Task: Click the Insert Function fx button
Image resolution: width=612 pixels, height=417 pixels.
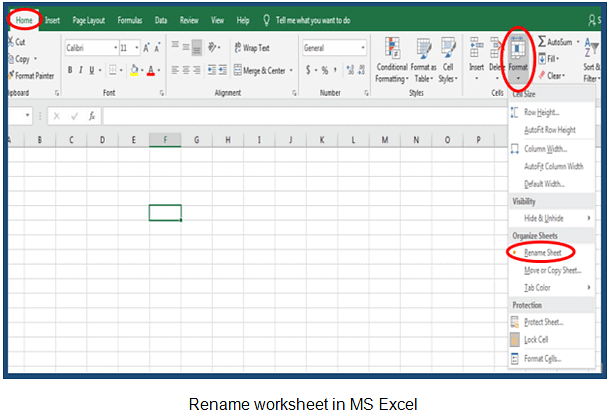Action: pyautogui.click(x=92, y=116)
